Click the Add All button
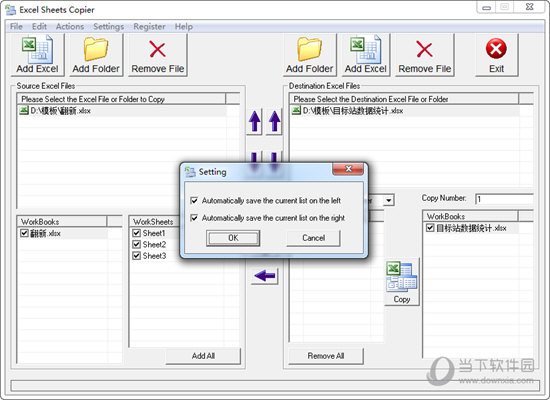 203,356
